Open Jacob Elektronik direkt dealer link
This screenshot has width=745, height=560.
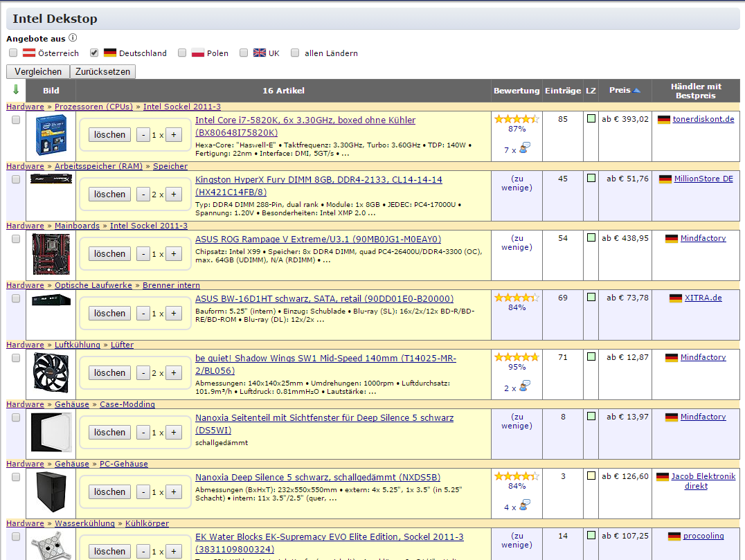[703, 481]
